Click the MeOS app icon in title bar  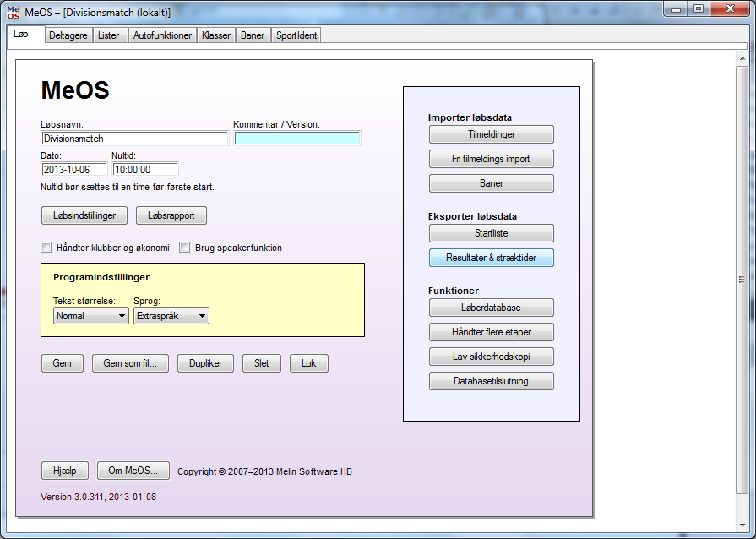(13, 12)
